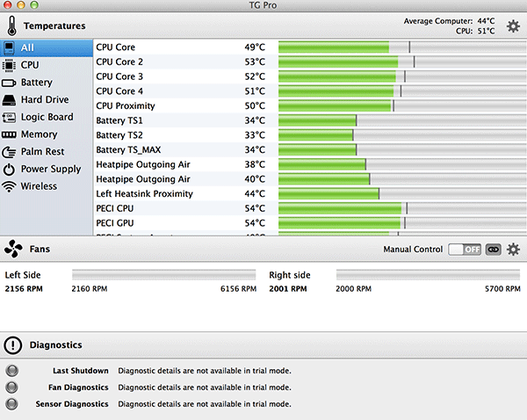
Task: Click the Fan Diagnostics status indicator
Action: [11, 387]
